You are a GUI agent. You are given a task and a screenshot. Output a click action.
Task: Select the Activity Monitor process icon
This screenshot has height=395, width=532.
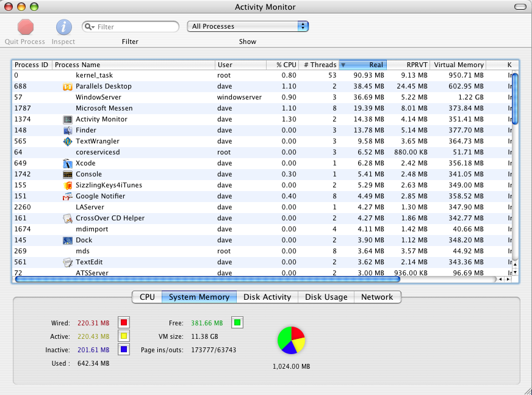pyautogui.click(x=68, y=120)
